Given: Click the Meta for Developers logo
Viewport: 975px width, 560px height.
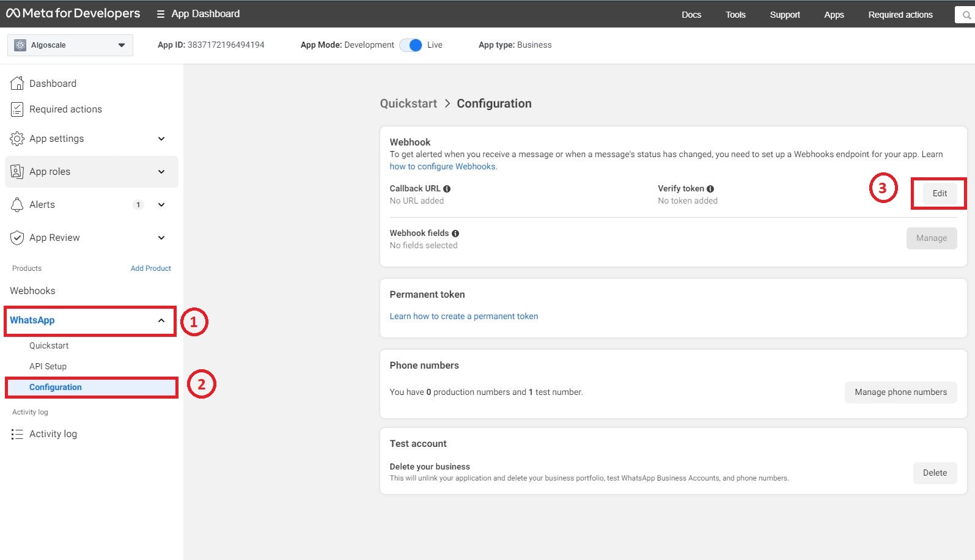Looking at the screenshot, I should 73,13.
